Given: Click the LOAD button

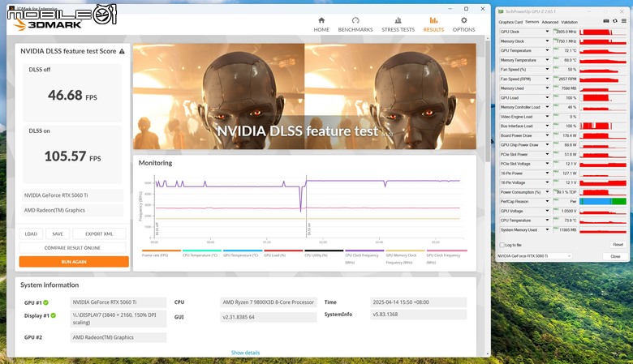Looking at the screenshot, I should click(31, 233).
